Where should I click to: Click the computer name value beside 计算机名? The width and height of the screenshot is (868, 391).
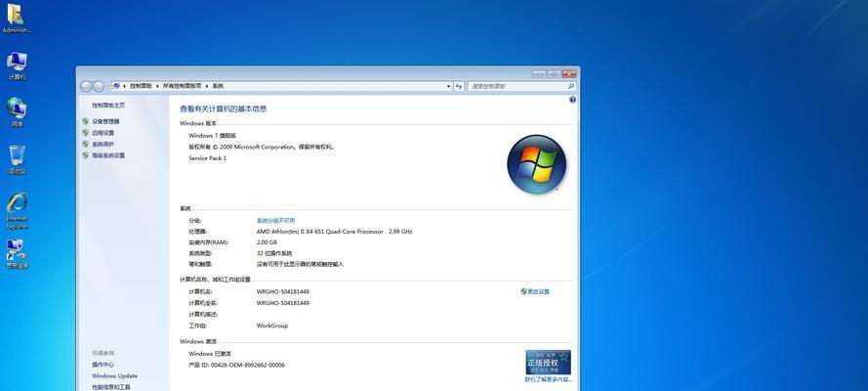(x=283, y=292)
